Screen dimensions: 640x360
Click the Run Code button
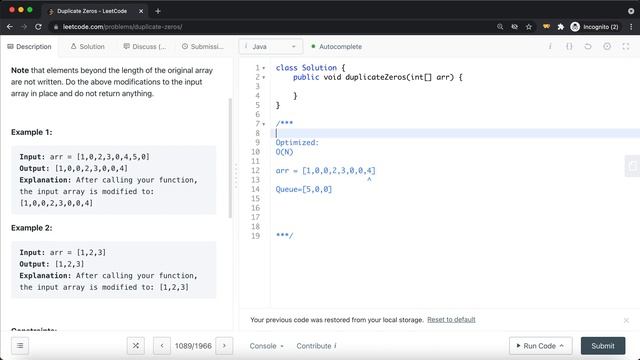point(540,346)
